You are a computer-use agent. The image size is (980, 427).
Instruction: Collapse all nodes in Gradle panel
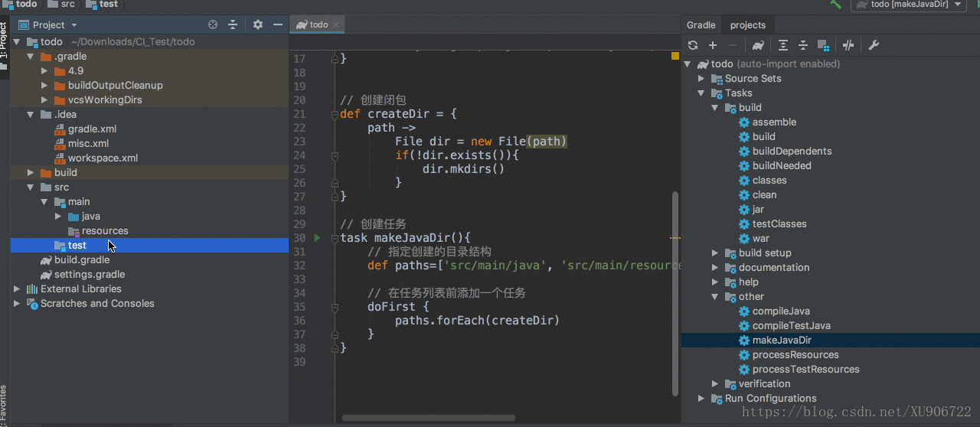pos(803,45)
